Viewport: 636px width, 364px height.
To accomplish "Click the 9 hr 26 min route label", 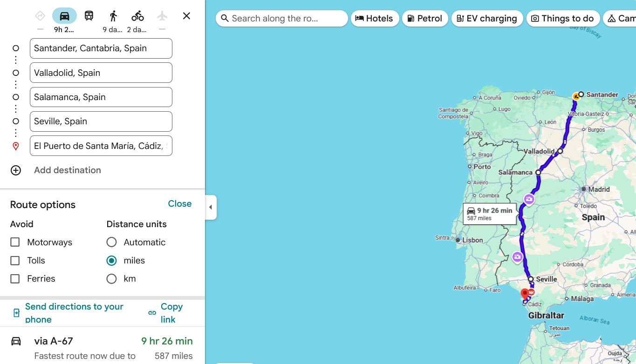I will [489, 213].
